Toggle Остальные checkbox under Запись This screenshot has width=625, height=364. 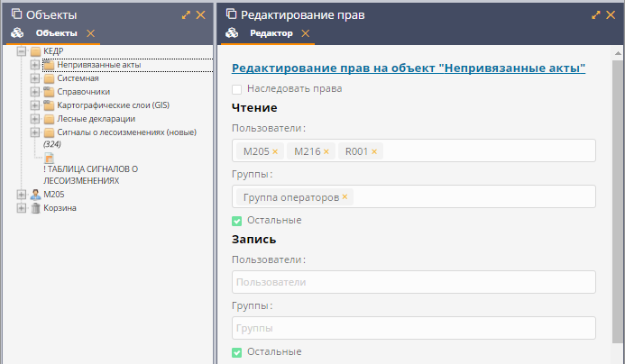click(237, 352)
